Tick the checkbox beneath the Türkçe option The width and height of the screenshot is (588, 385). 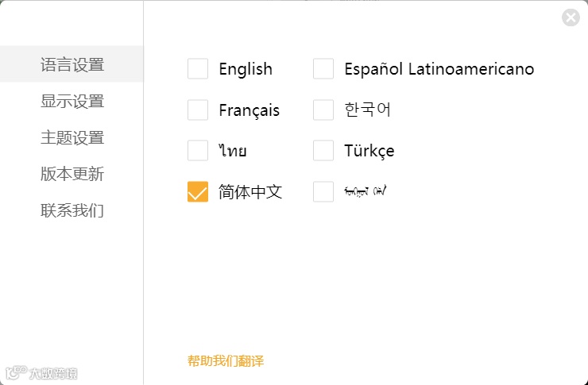pyautogui.click(x=323, y=191)
